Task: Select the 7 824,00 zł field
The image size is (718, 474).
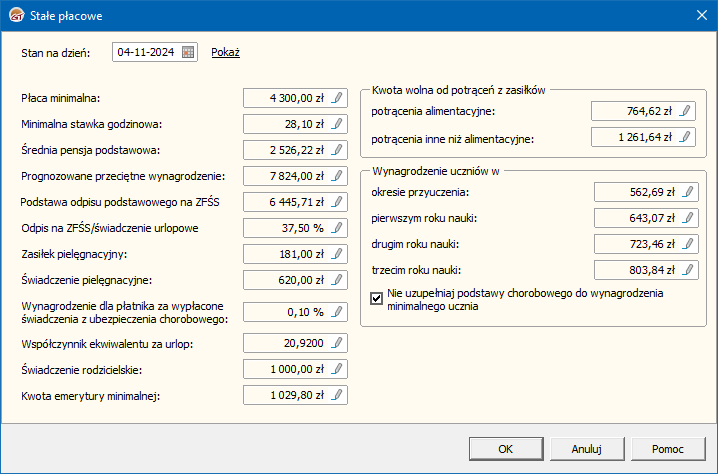Action: pos(295,176)
